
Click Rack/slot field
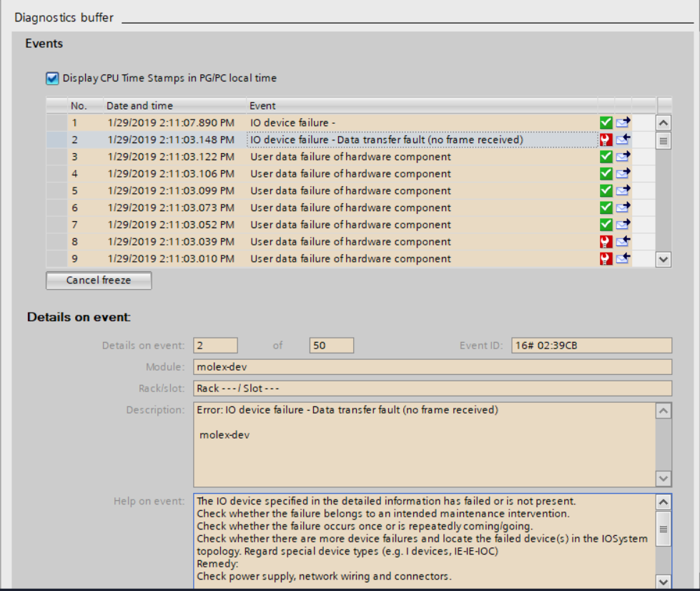[x=433, y=389]
